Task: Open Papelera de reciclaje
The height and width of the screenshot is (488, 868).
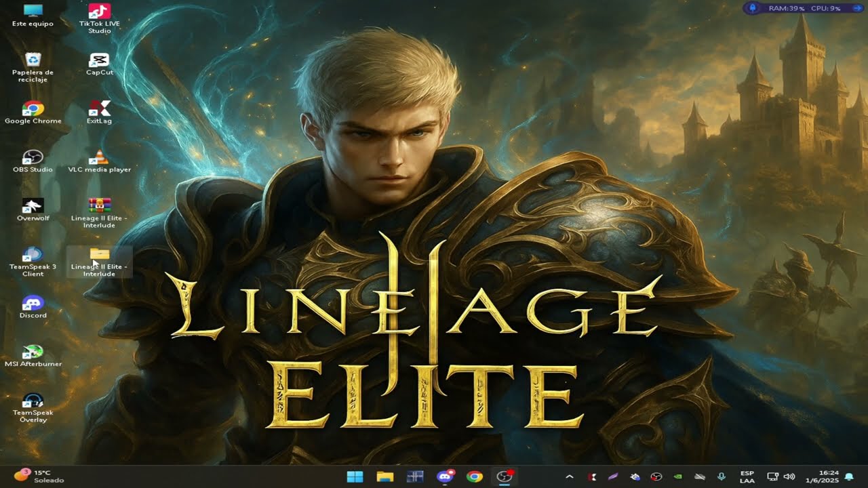Action: 33,67
